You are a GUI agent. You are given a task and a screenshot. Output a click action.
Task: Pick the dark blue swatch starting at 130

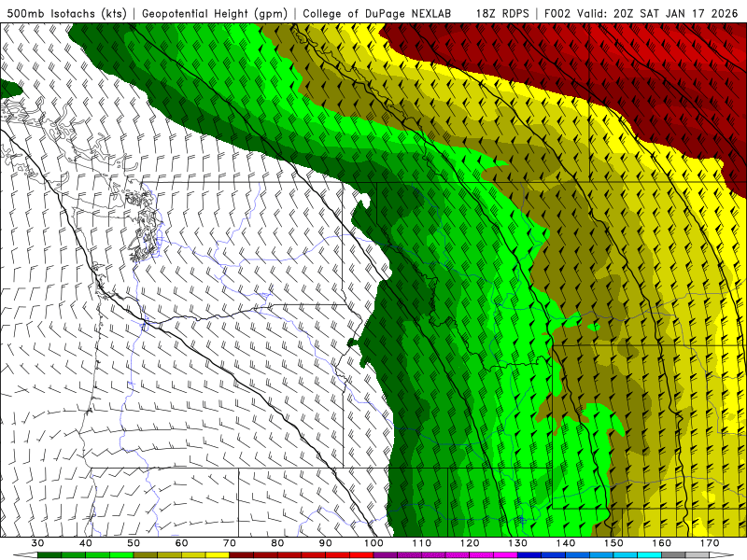coord(529,555)
